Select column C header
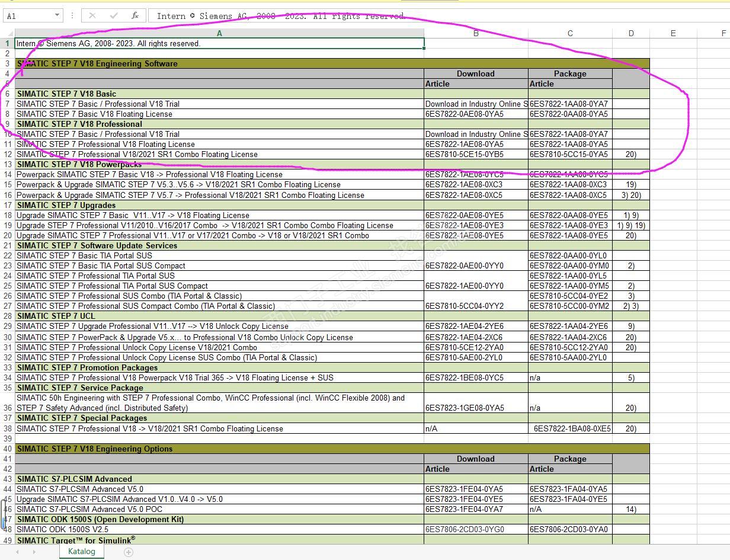730x560 pixels. pyautogui.click(x=570, y=33)
